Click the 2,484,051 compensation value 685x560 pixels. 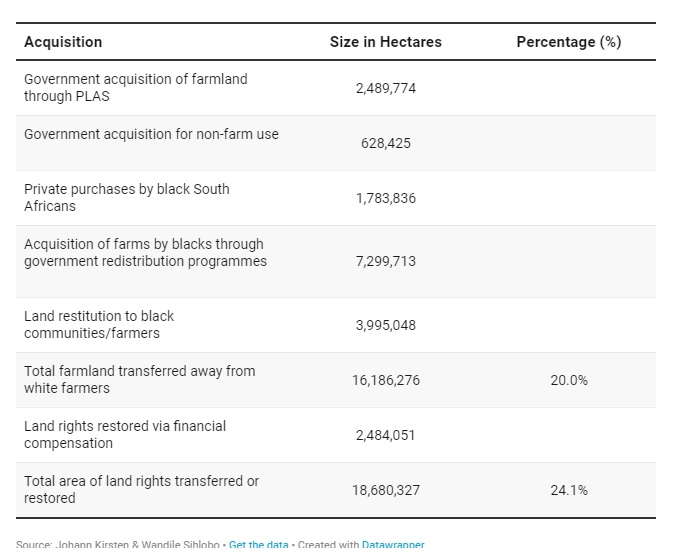pyautogui.click(x=385, y=435)
